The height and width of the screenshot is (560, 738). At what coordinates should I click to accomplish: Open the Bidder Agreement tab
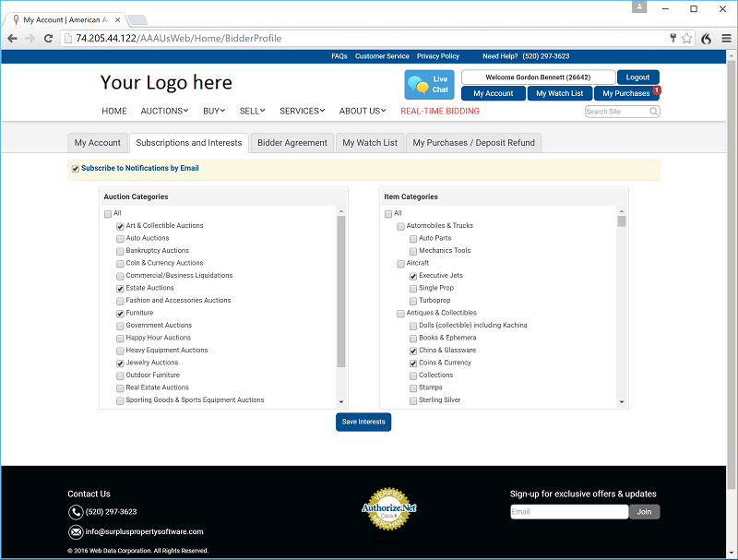(292, 143)
